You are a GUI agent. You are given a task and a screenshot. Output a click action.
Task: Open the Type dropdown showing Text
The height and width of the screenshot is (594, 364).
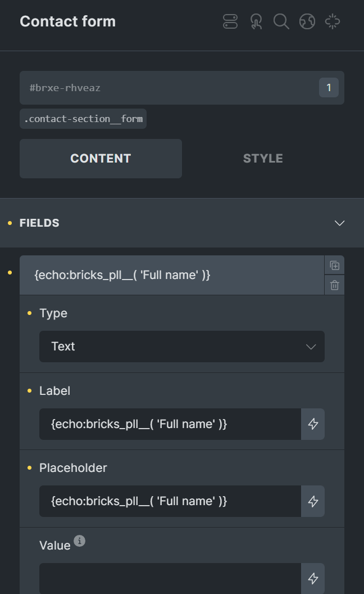pyautogui.click(x=181, y=346)
